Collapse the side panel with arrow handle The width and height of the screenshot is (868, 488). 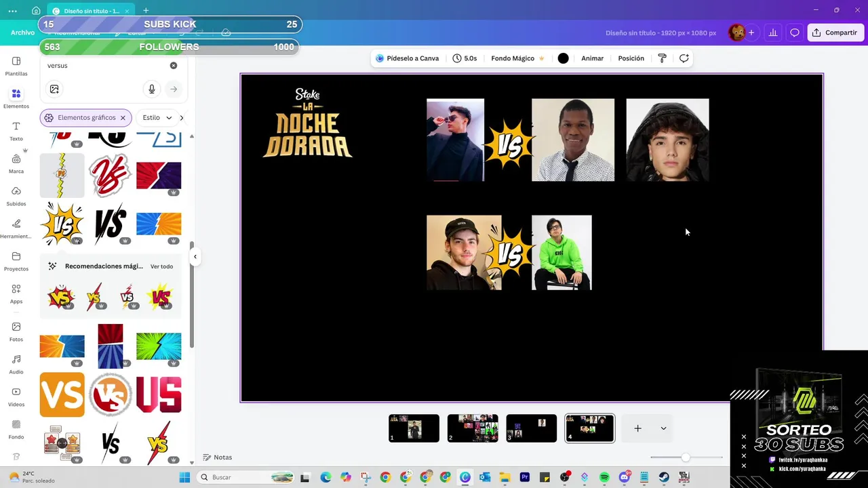[195, 257]
